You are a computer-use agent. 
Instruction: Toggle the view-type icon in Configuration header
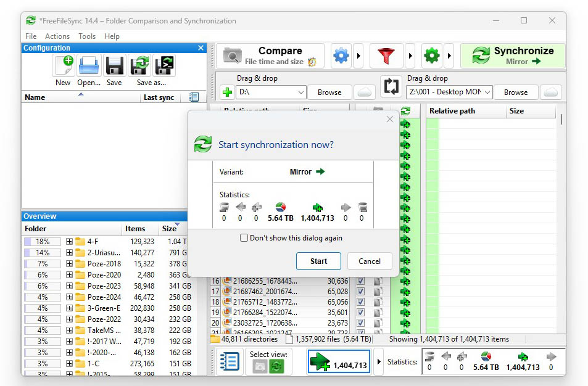(194, 97)
